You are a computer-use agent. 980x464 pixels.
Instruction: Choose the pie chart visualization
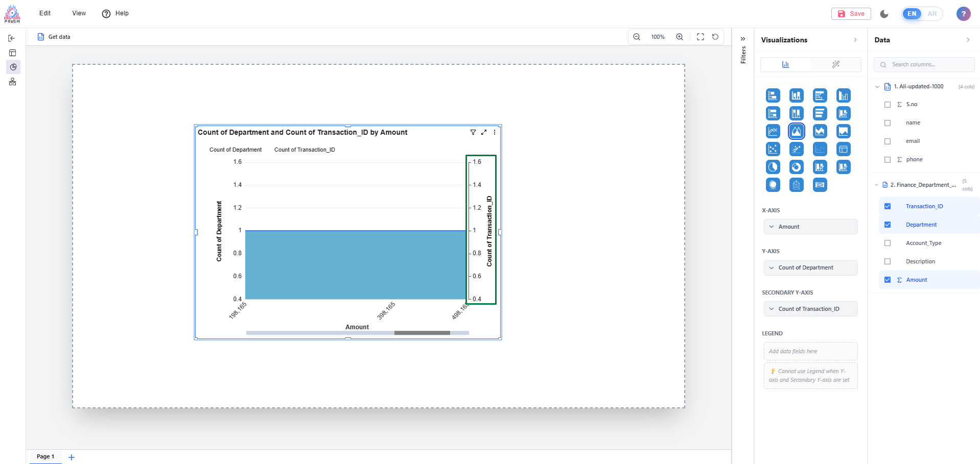point(773,167)
